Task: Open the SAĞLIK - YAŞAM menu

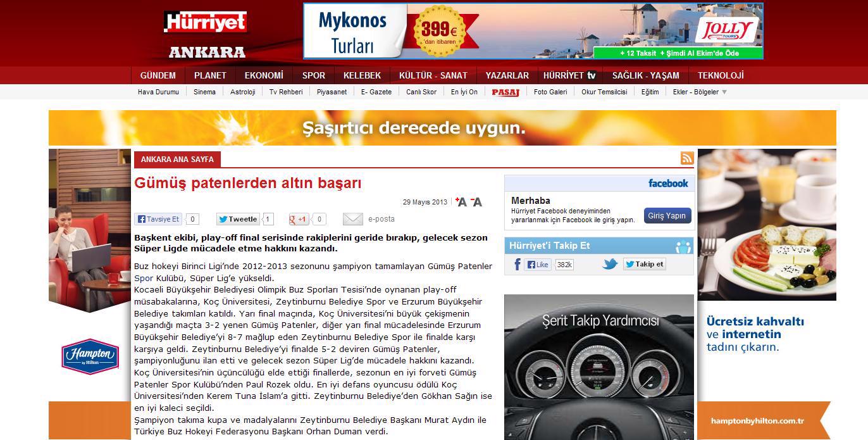Action: [x=646, y=75]
